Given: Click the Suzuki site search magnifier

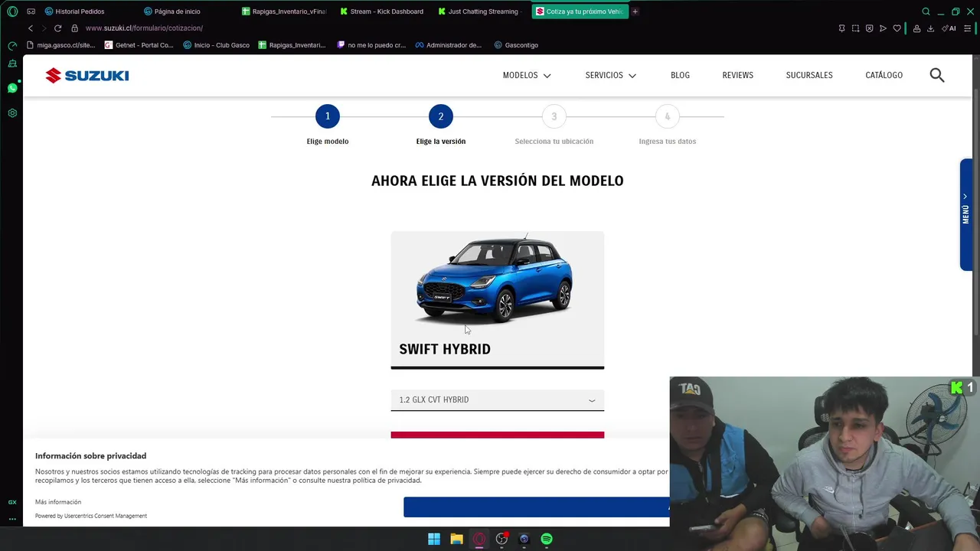Looking at the screenshot, I should (937, 75).
